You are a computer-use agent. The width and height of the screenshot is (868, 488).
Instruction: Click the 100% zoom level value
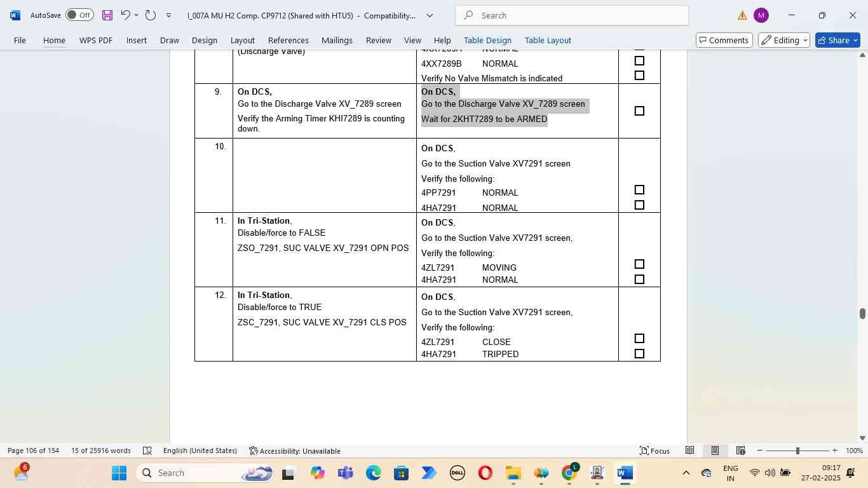(x=855, y=451)
